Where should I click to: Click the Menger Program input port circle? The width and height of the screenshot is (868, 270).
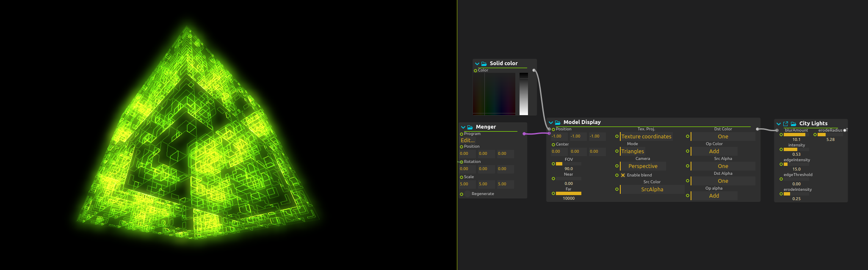coord(462,134)
